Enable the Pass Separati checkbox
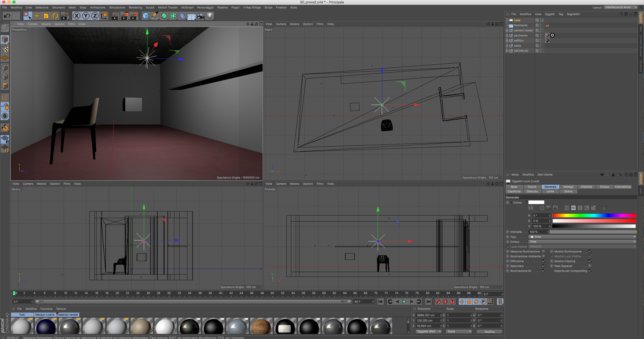The height and width of the screenshot is (339, 644). tap(590, 266)
